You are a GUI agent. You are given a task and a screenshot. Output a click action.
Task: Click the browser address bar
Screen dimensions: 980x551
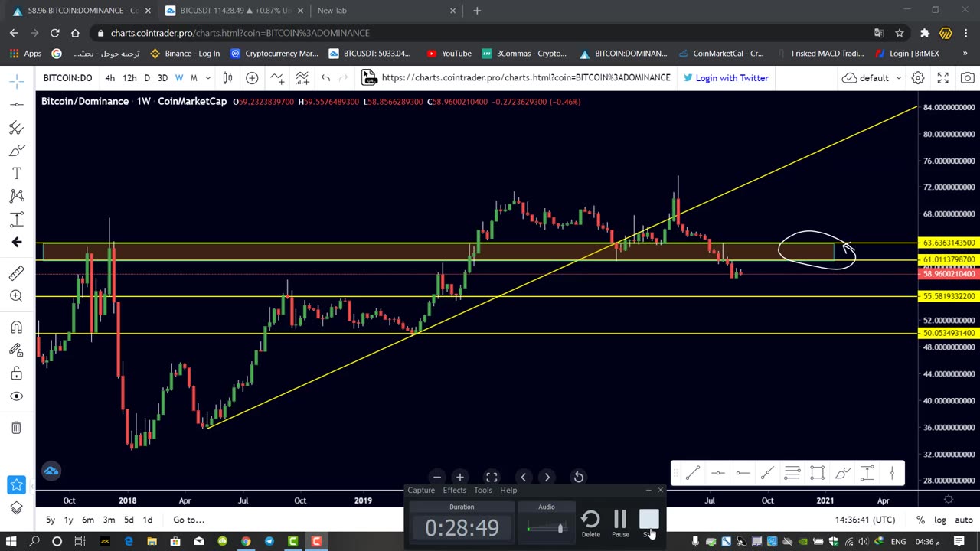coord(482,33)
